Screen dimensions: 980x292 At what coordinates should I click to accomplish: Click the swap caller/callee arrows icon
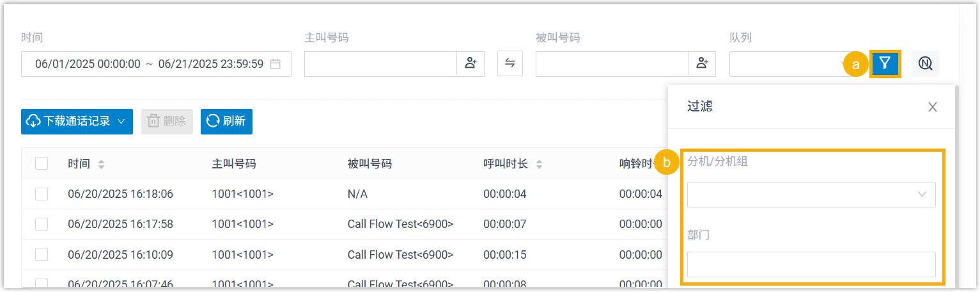[x=509, y=63]
